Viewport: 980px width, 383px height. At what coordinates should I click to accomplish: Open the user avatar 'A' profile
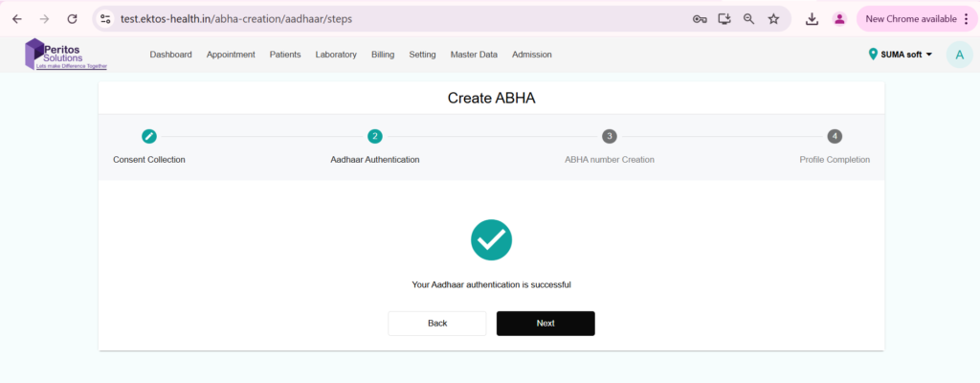(x=959, y=55)
